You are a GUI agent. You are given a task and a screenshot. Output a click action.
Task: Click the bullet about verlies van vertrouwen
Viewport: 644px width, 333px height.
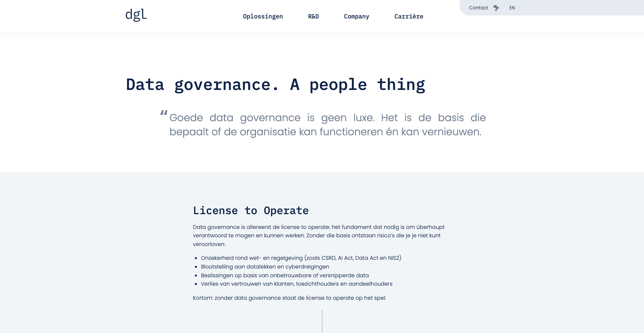(x=297, y=284)
